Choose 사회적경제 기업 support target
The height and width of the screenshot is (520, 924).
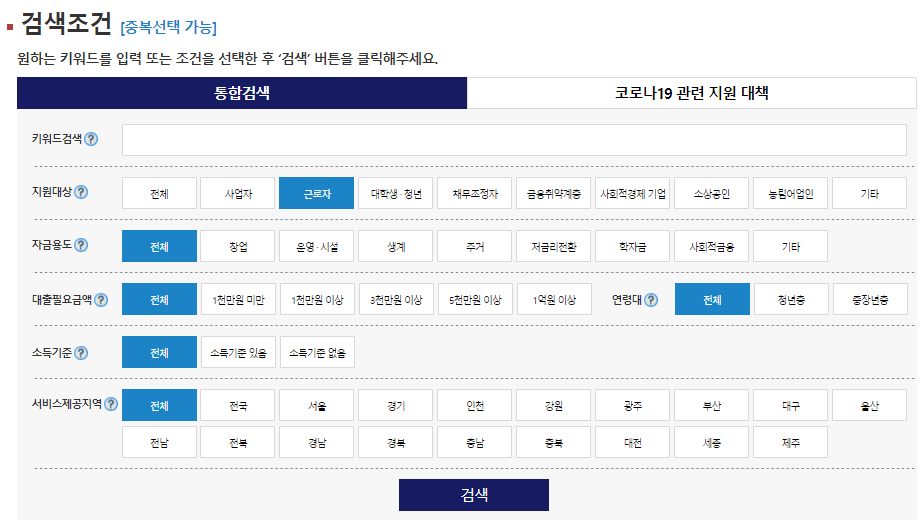633,193
